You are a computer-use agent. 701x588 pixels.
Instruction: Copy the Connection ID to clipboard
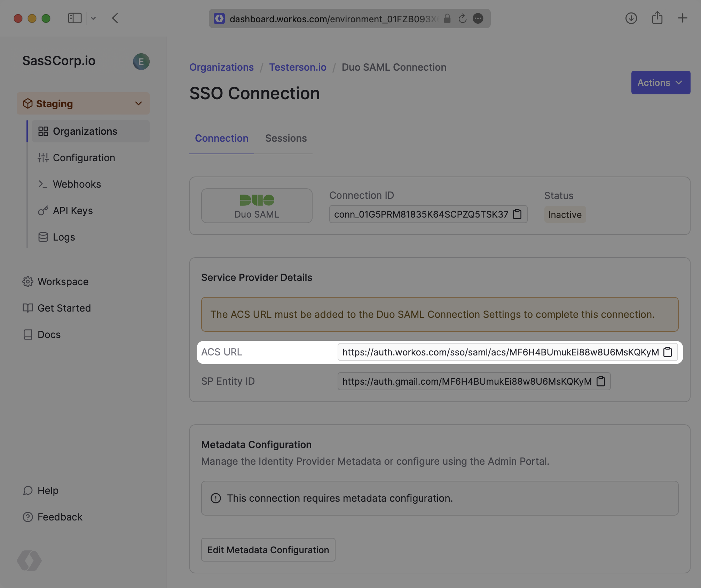click(517, 214)
